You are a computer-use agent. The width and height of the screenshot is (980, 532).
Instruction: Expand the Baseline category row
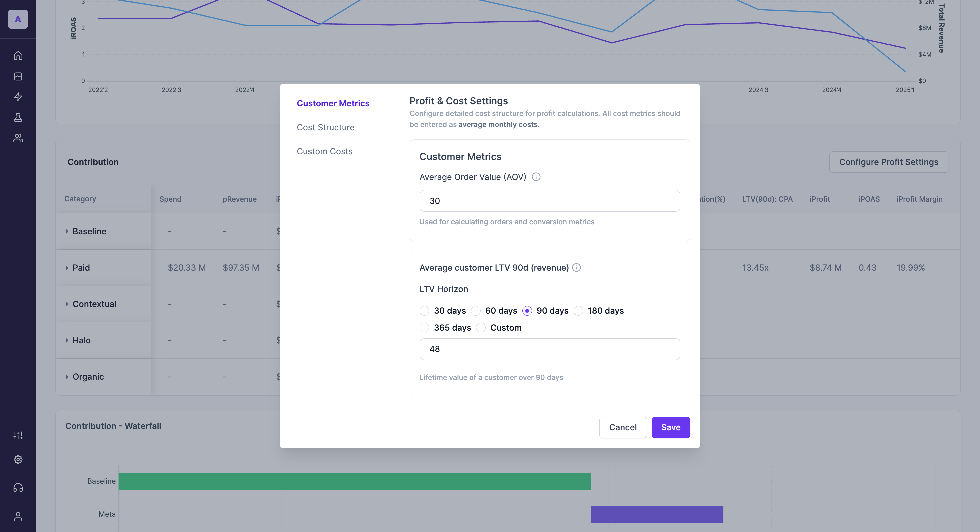(67, 231)
